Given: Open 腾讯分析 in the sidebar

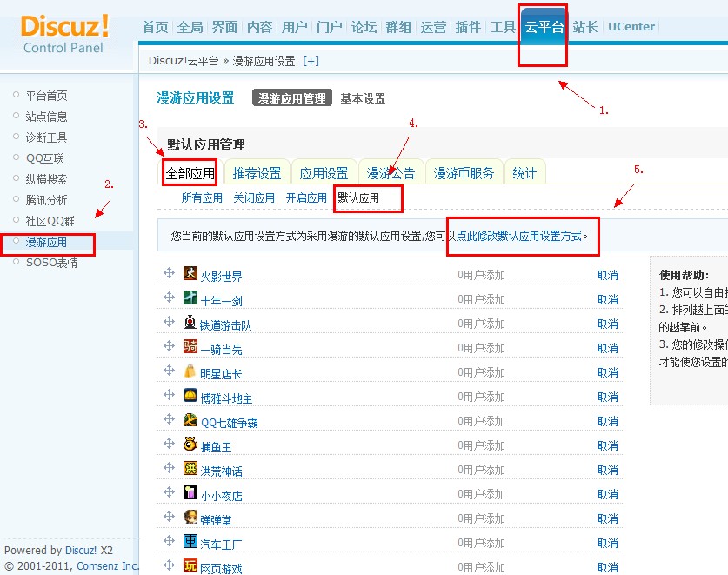Looking at the screenshot, I should tap(46, 200).
